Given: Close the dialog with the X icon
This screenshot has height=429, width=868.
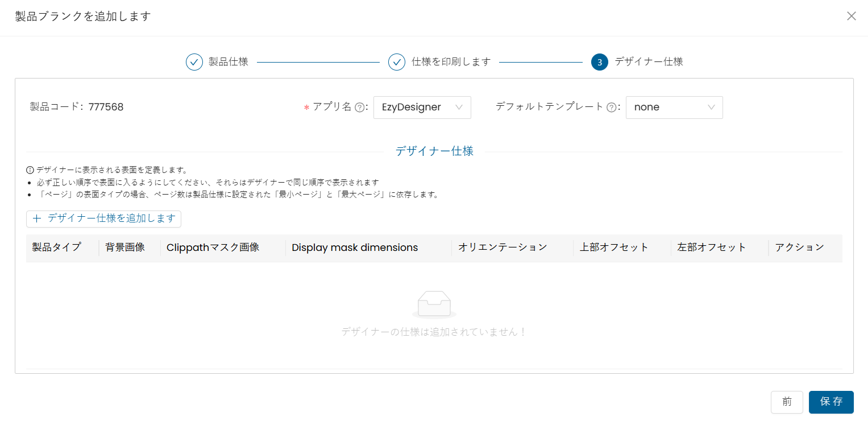Looking at the screenshot, I should [851, 16].
